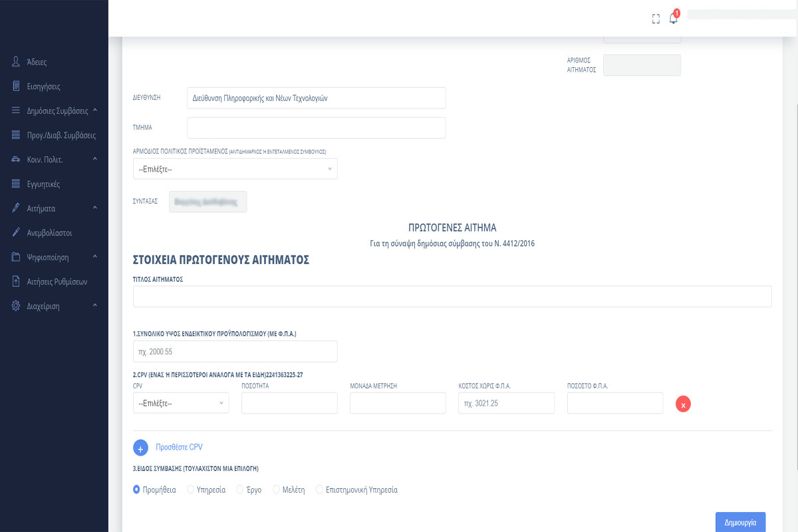
Task: Toggle fullscreen mode icon
Action: (x=656, y=19)
